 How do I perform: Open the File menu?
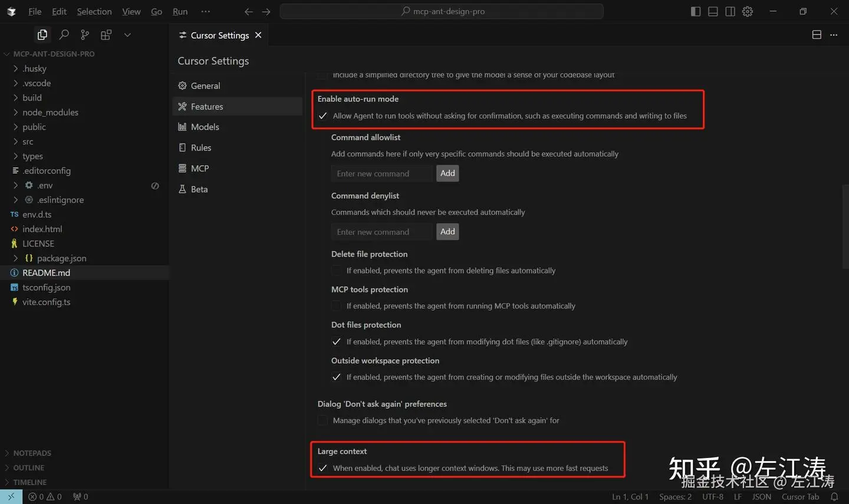pyautogui.click(x=35, y=12)
